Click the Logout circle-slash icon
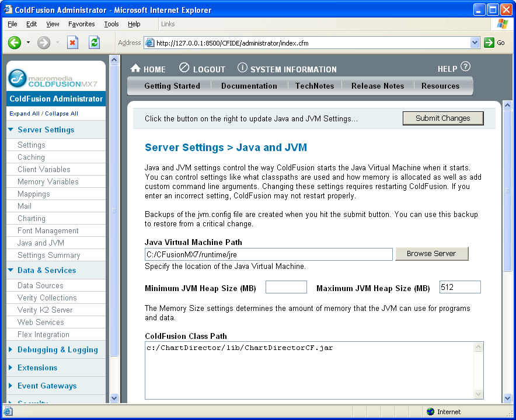Screen dimensions: 516x420 pos(184,68)
